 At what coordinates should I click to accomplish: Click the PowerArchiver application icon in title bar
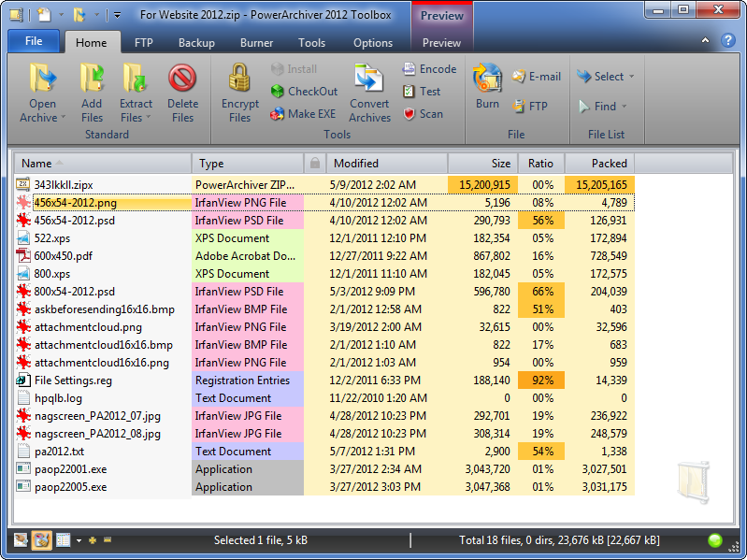pyautogui.click(x=16, y=15)
